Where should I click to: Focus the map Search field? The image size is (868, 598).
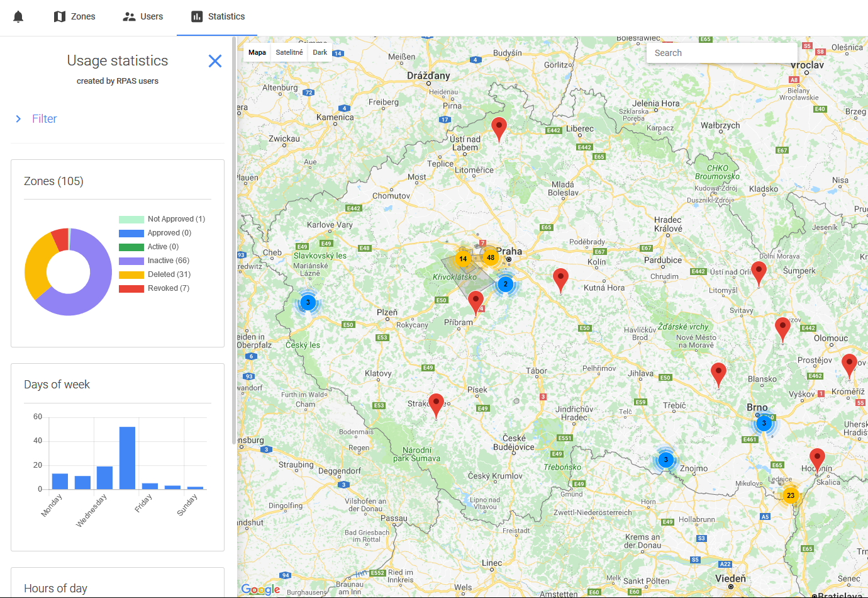click(x=722, y=53)
